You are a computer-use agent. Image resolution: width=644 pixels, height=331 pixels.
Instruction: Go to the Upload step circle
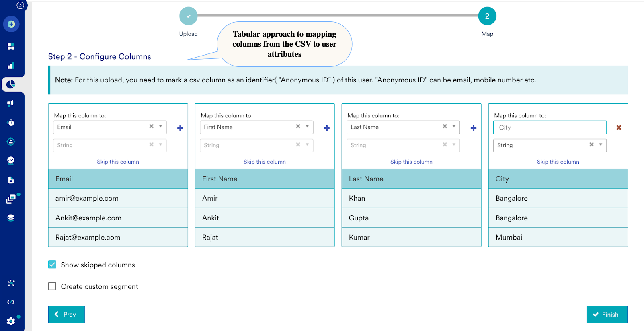(x=188, y=16)
